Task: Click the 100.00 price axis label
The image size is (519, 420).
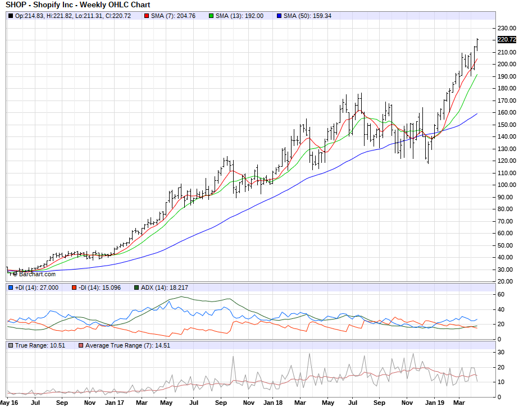Action: coord(507,185)
